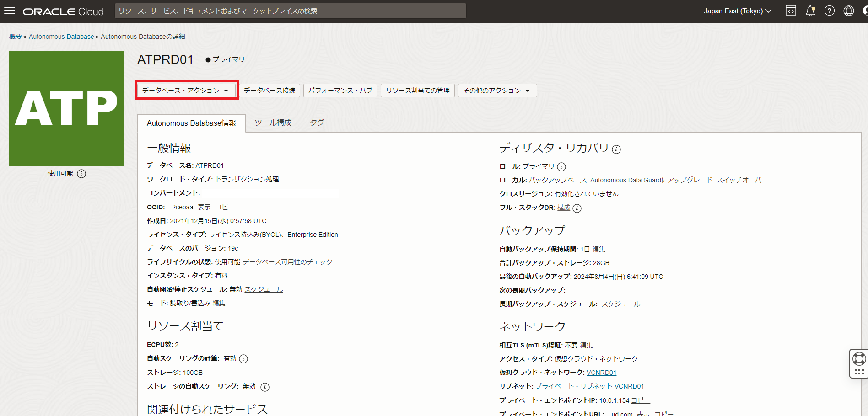Viewport: 868px width, 416px height.
Task: Click the データベース接続 button
Action: coord(270,90)
